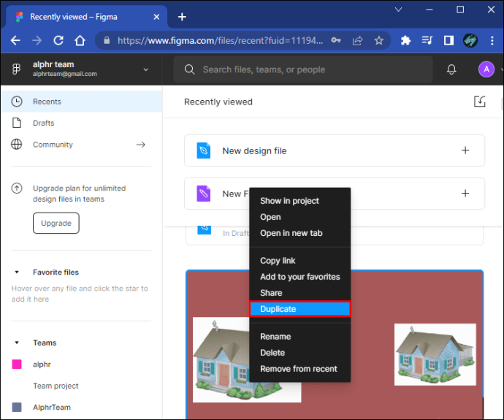Click the Recents clock icon
Image resolution: width=504 pixels, height=420 pixels.
pos(17,102)
